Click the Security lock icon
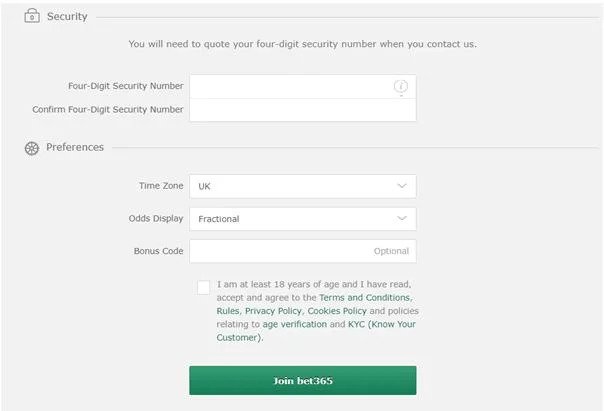604x411 pixels. point(31,16)
